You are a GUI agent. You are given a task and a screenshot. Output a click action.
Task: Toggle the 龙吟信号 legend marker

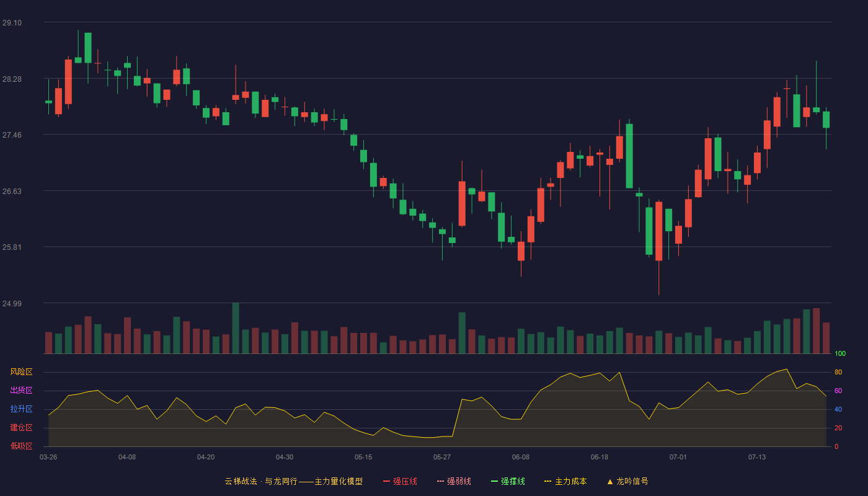[x=627, y=481]
